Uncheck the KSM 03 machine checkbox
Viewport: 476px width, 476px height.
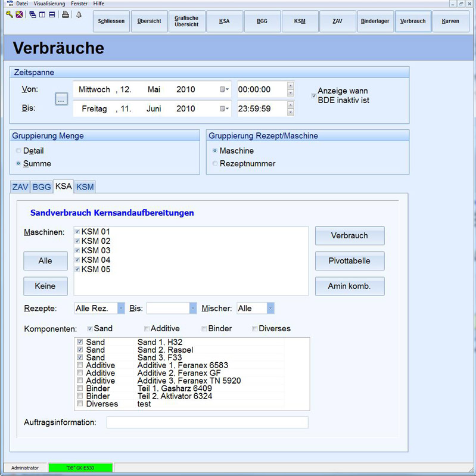(77, 250)
